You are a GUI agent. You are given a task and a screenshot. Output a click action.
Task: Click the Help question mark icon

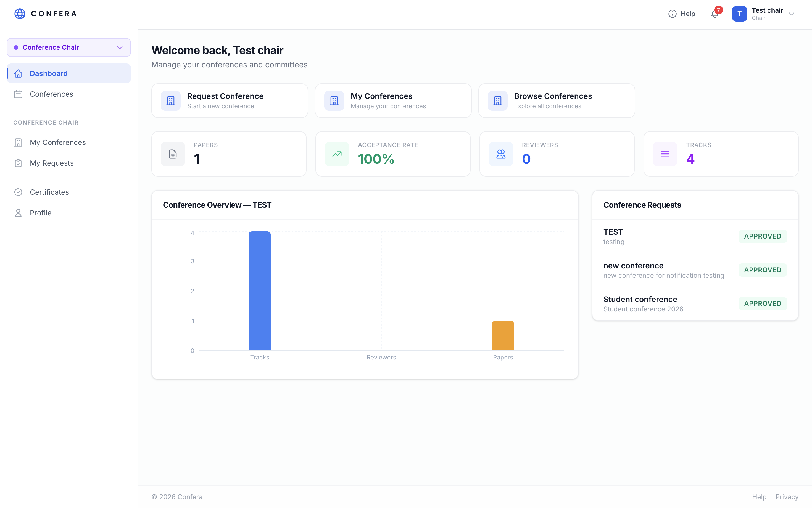click(672, 14)
